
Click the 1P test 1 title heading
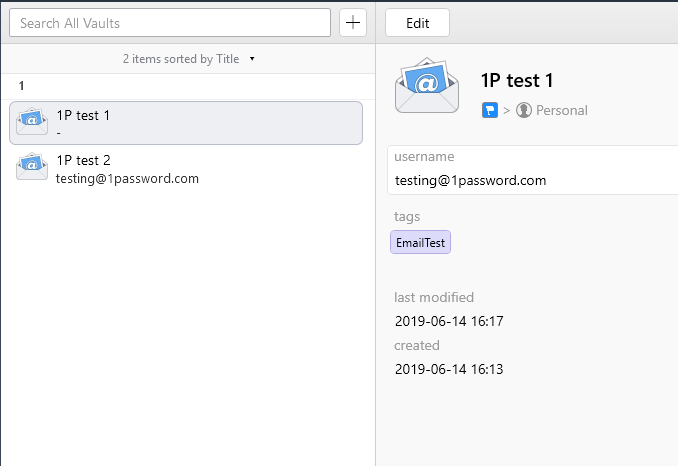click(x=517, y=80)
